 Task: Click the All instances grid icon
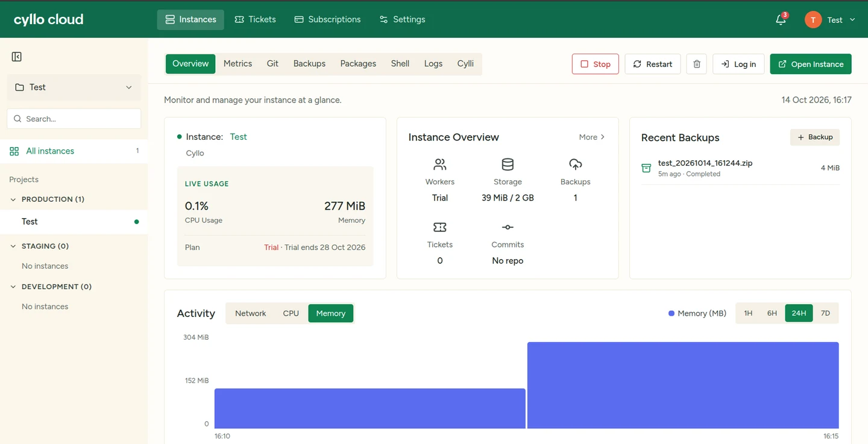click(x=14, y=151)
